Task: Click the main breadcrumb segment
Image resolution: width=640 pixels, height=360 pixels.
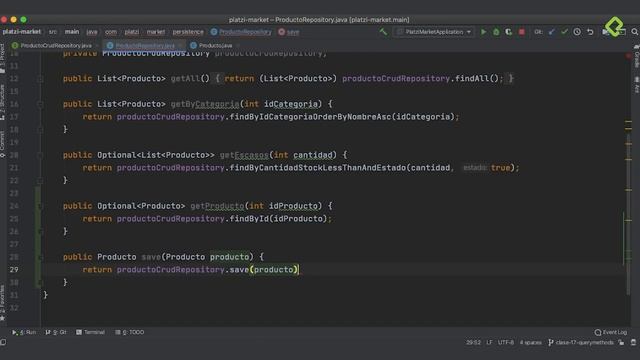Action: 72,32
